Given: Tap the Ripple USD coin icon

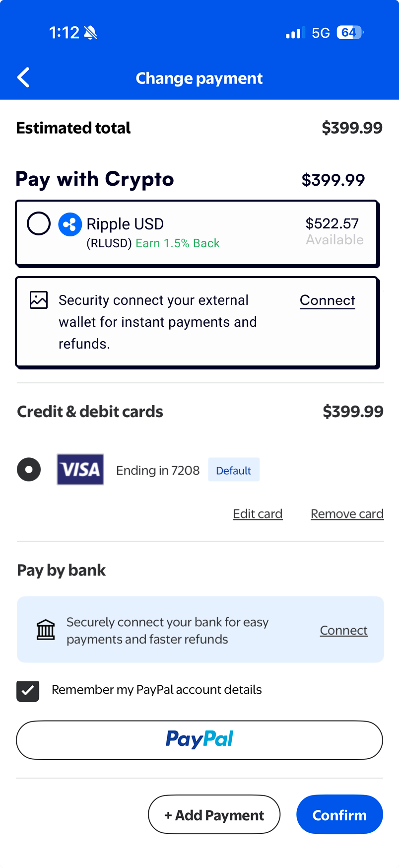Looking at the screenshot, I should [70, 224].
